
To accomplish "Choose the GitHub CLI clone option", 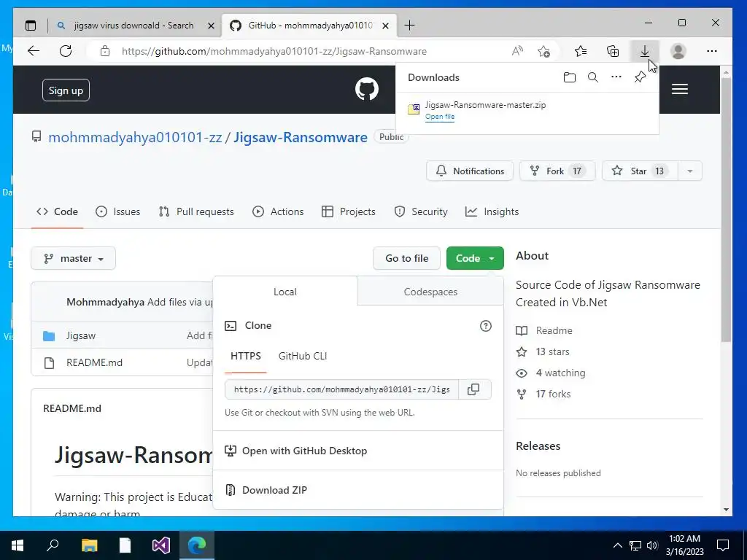I will point(303,356).
